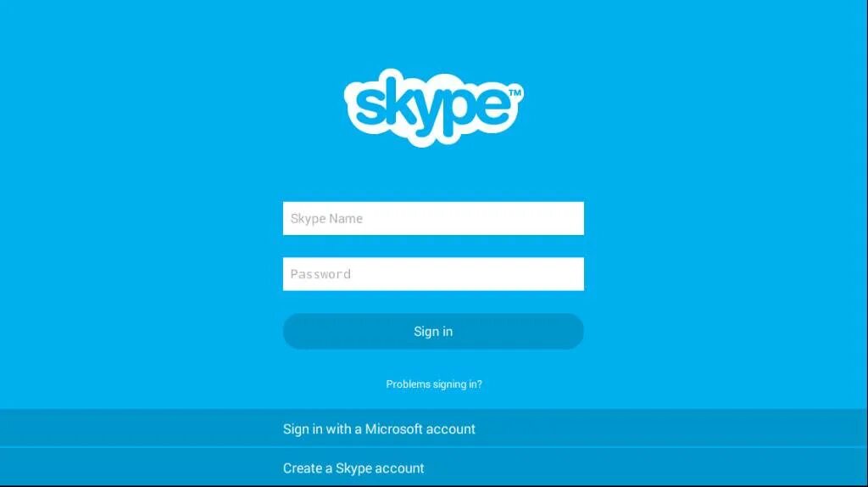The height and width of the screenshot is (487, 868).
Task: Click the Skype Name placeholder text
Action: tap(326, 219)
